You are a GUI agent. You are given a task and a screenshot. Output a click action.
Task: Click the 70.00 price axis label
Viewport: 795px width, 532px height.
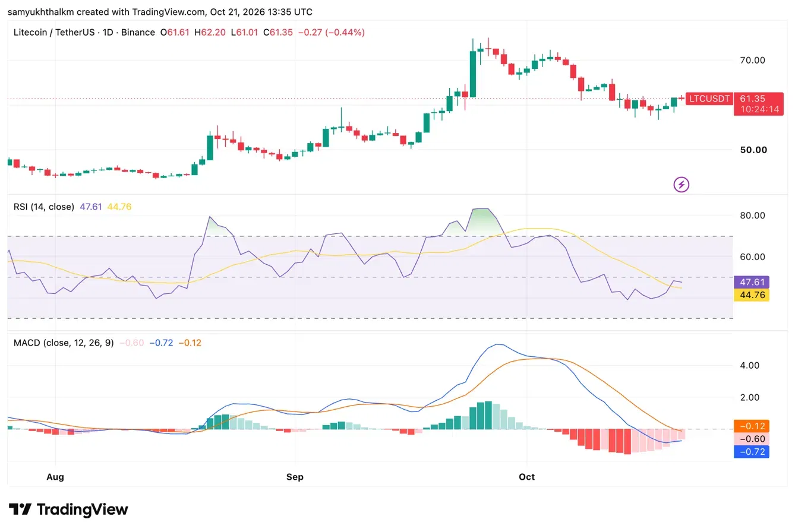[752, 60]
